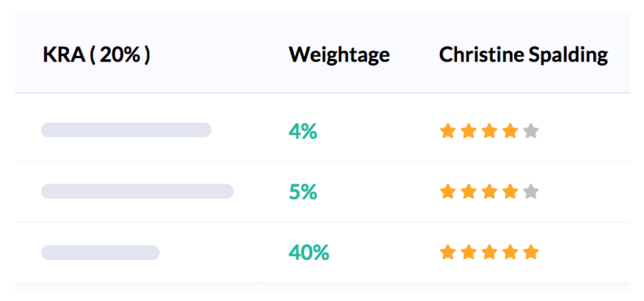Screen dimensions: 644x301
Task: Click the 40% weightage value
Action: point(309,252)
